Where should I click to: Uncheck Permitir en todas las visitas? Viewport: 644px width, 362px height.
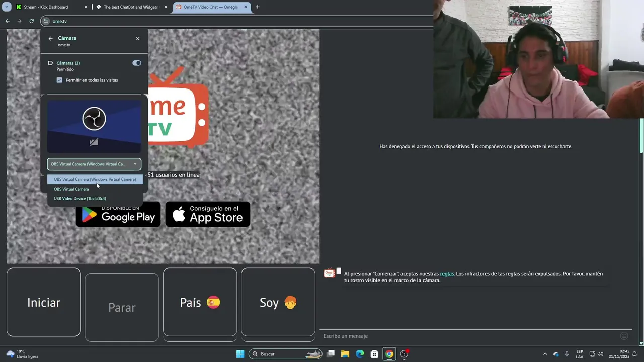click(59, 80)
